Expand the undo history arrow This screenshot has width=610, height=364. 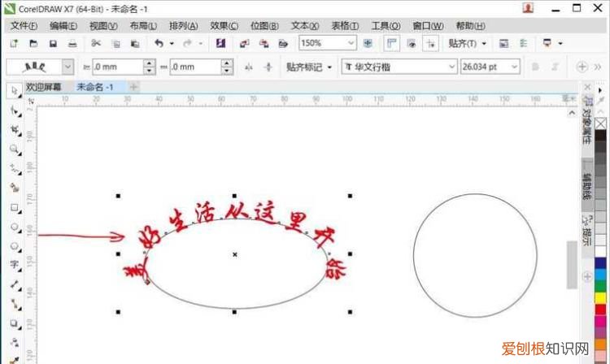pos(172,44)
